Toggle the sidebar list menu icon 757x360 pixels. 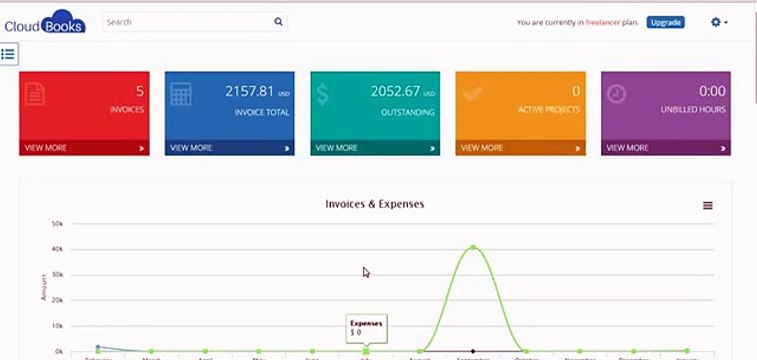pos(8,54)
